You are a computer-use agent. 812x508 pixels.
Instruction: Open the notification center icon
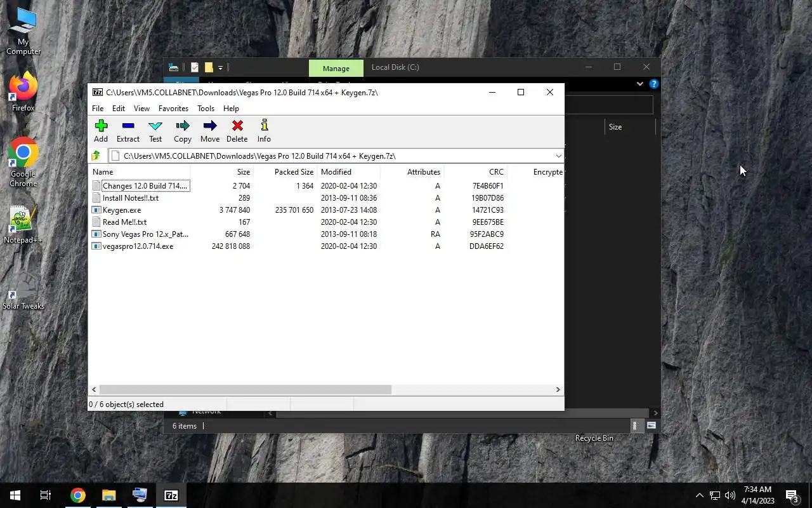792,495
